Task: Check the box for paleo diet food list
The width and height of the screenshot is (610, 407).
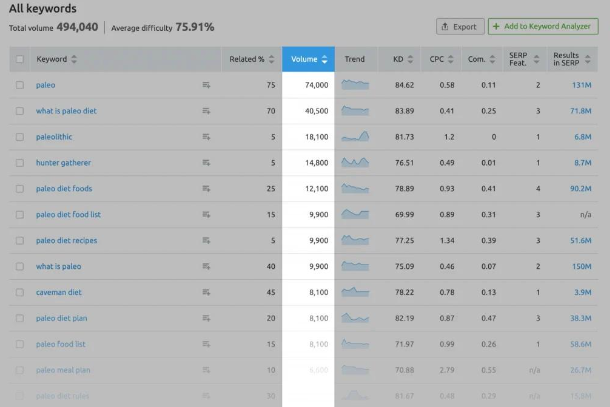Action: pyautogui.click(x=20, y=214)
